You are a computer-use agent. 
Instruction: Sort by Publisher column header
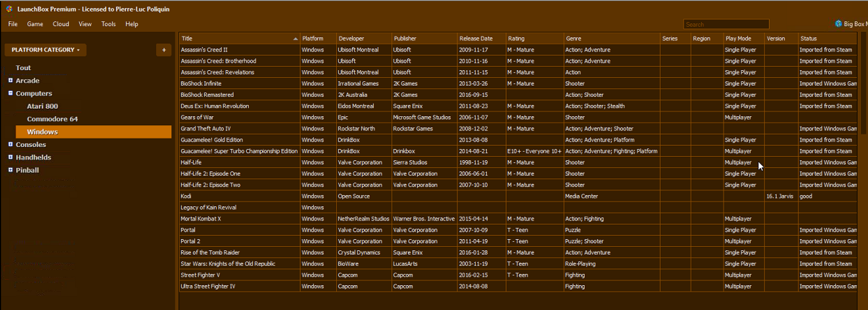coord(424,38)
